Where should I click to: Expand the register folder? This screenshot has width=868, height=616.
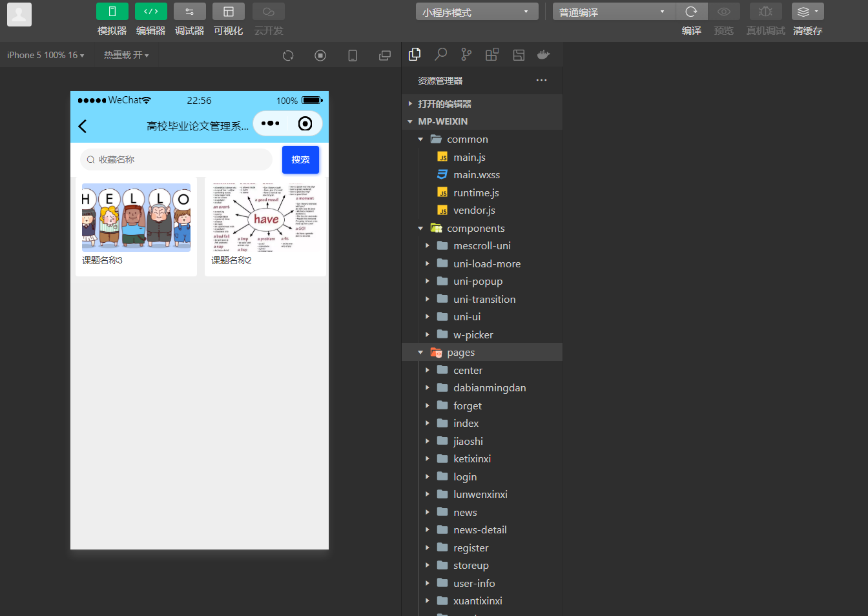click(482, 548)
